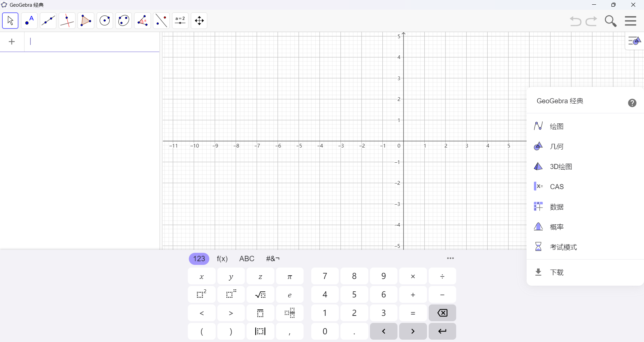
Task: Click the Redo arrow icon
Action: point(592,21)
